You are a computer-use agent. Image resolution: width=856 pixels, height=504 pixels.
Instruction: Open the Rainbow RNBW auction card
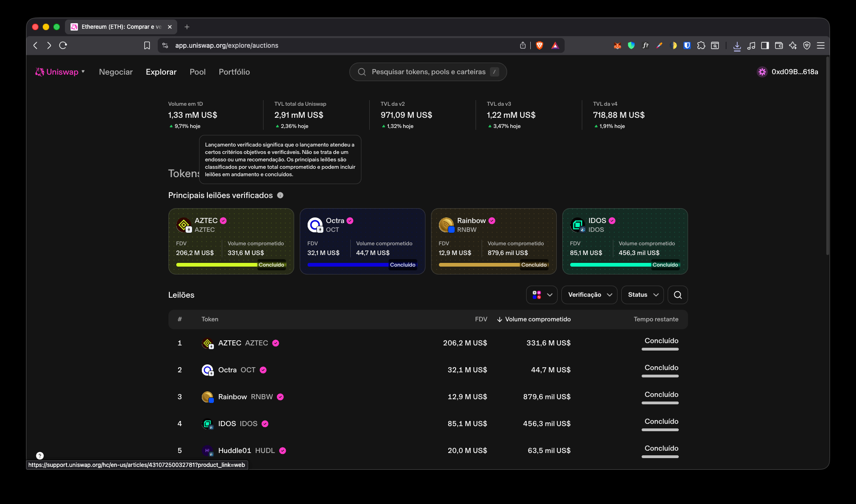(494, 241)
